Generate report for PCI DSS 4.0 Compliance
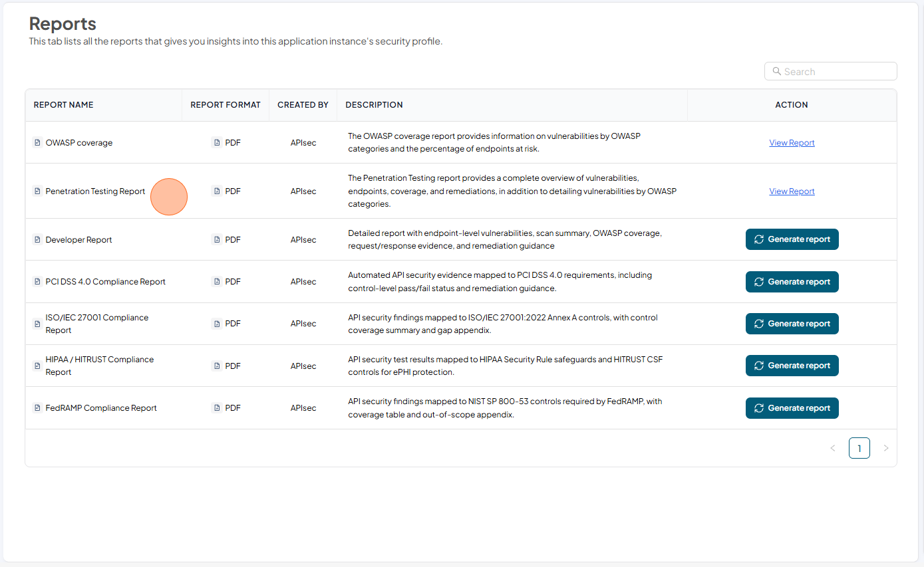The image size is (924, 567). click(792, 282)
